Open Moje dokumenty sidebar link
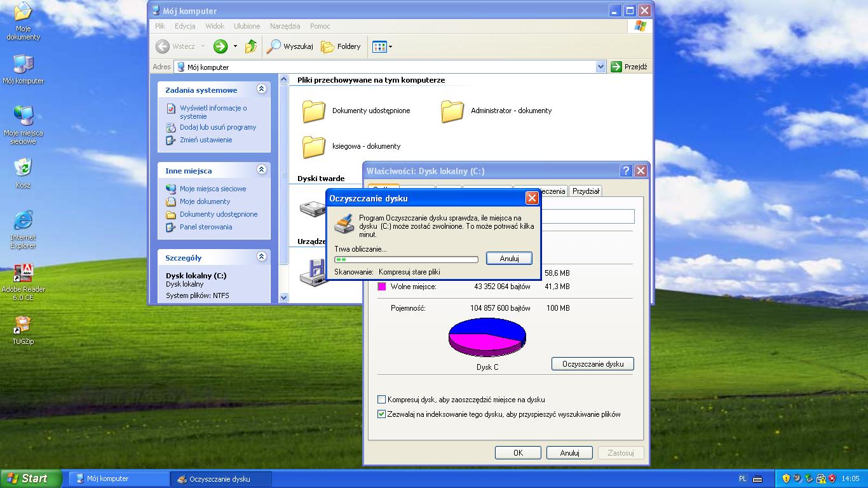 pos(205,201)
